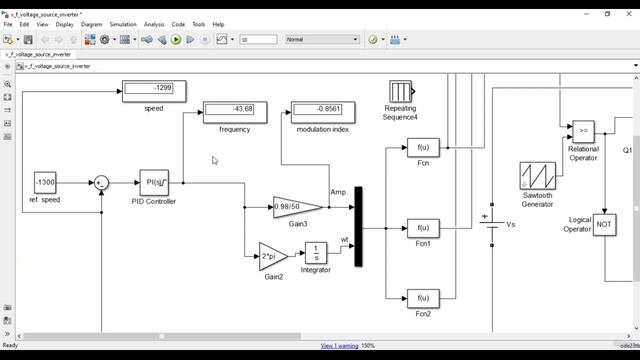640x360 pixels.
Task: Open the Model Explorer icon
Action: (125, 40)
